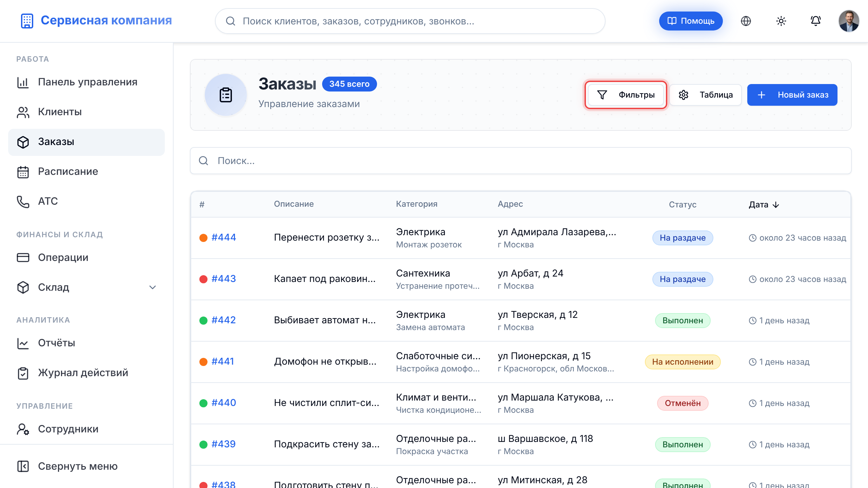The height and width of the screenshot is (488, 868).
Task: Click Выполнен status of order #442
Action: pyautogui.click(x=683, y=321)
